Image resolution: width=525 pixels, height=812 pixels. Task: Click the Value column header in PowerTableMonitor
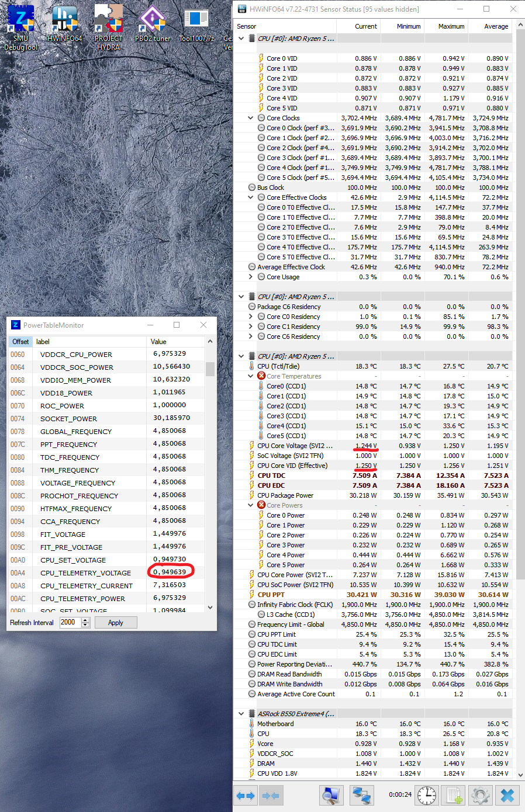(x=175, y=342)
